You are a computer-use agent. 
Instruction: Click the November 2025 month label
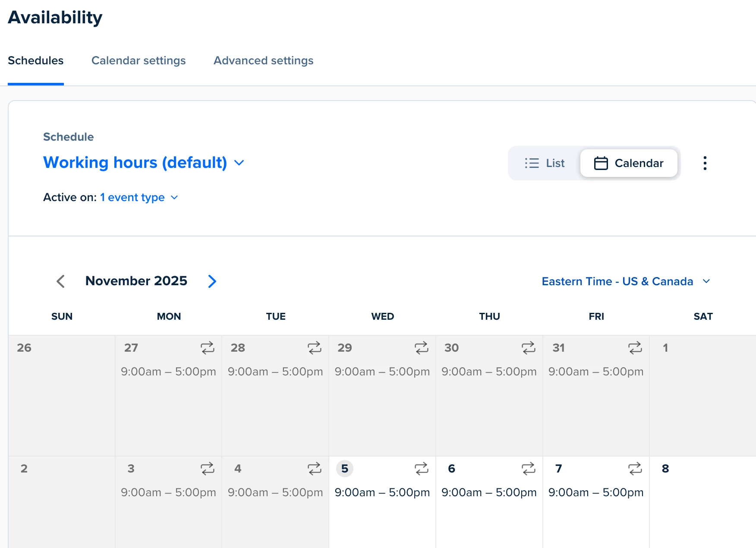point(136,281)
